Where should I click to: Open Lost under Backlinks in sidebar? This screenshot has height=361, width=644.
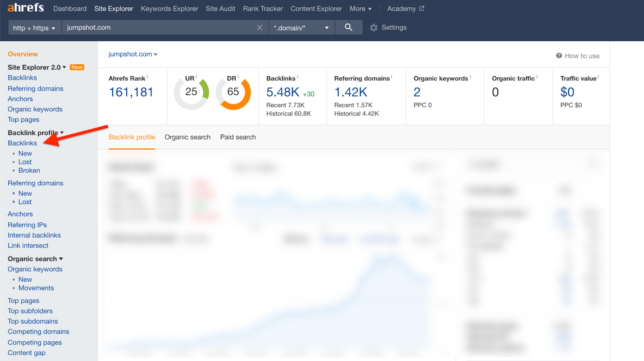click(25, 162)
